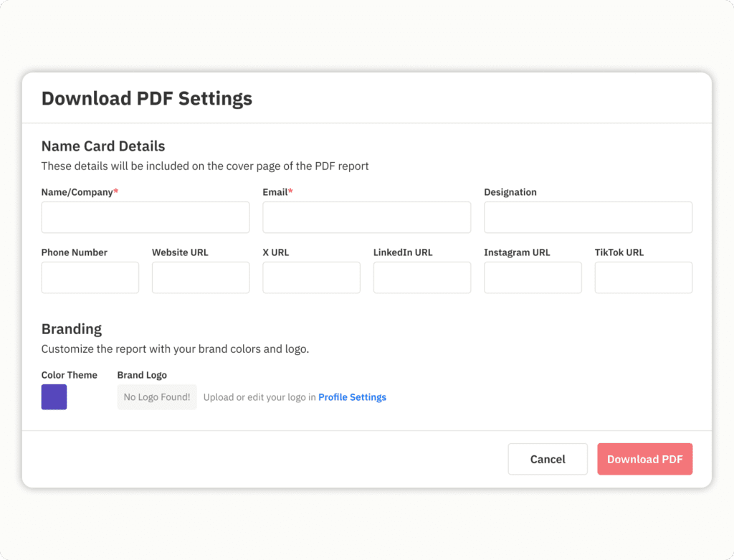This screenshot has height=560, width=734.
Task: Select the Designation input box
Action: click(588, 217)
